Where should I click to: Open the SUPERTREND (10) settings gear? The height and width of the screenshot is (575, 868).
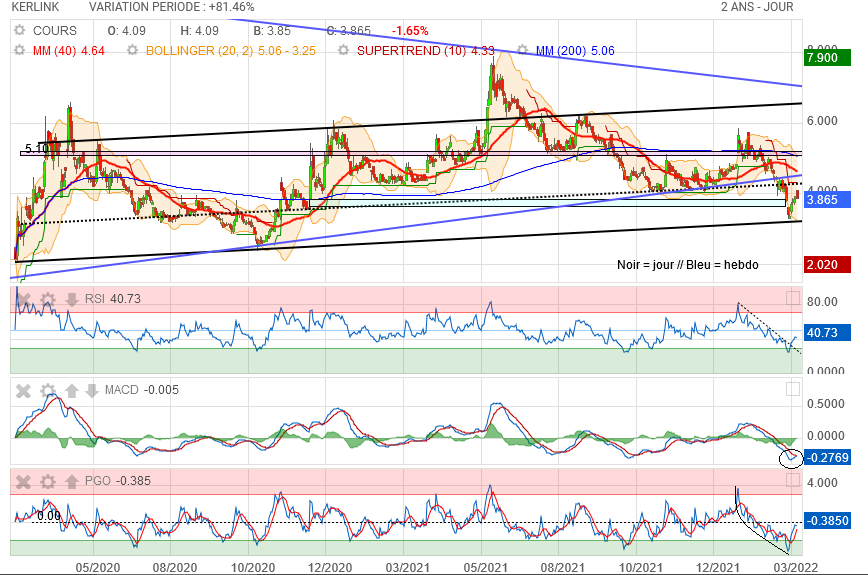point(344,50)
